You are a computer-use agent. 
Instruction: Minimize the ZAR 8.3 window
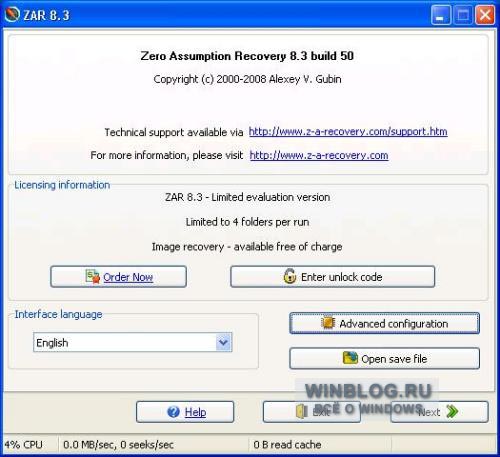[441, 15]
